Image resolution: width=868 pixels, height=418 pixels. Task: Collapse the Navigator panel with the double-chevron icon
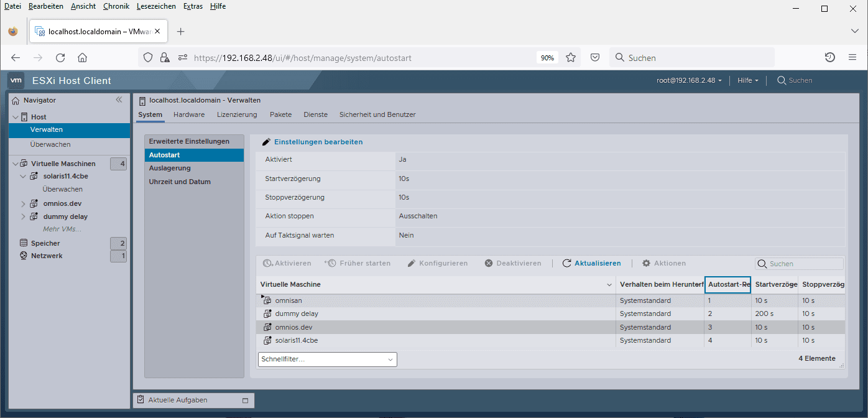pos(119,100)
